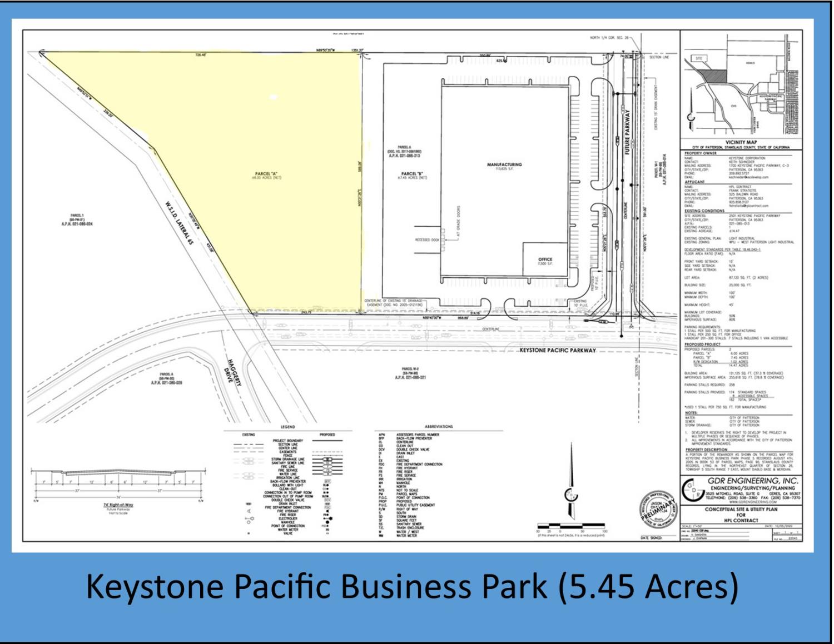Click the manhole symbol under Proposed legend column
Image resolution: width=834 pixels, height=644 pixels.
click(x=327, y=522)
